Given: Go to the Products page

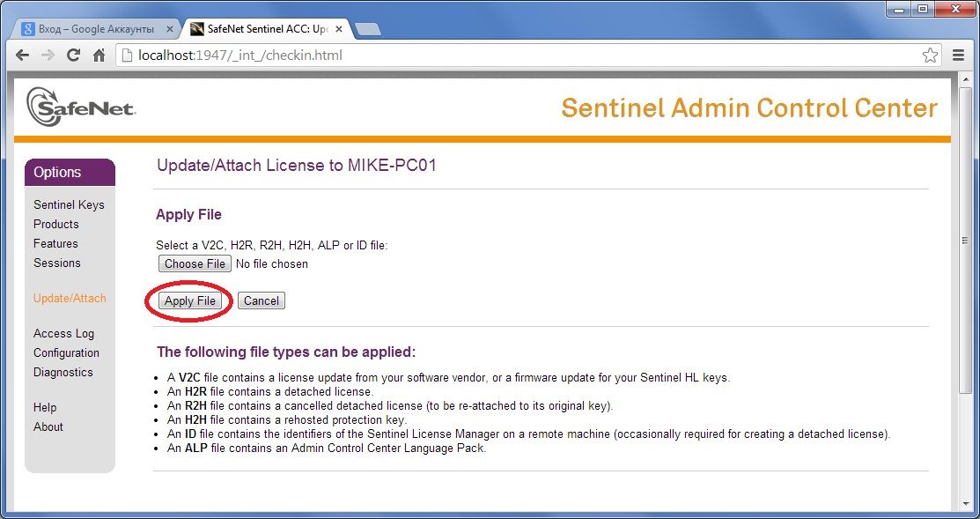Looking at the screenshot, I should pos(56,224).
